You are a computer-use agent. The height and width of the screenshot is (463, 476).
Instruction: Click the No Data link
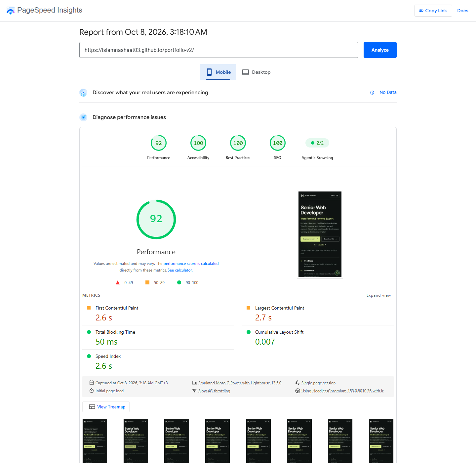pos(388,92)
